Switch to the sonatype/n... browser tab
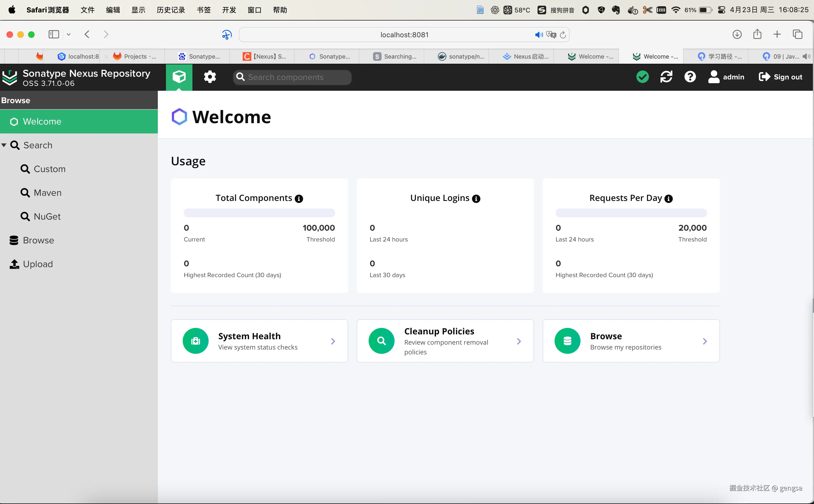 click(461, 56)
